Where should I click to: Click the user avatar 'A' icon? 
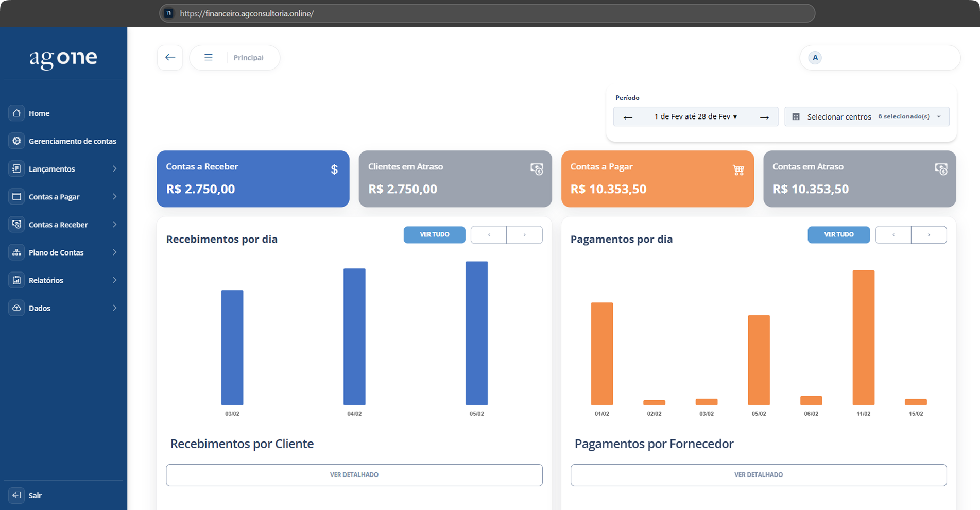pyautogui.click(x=815, y=57)
